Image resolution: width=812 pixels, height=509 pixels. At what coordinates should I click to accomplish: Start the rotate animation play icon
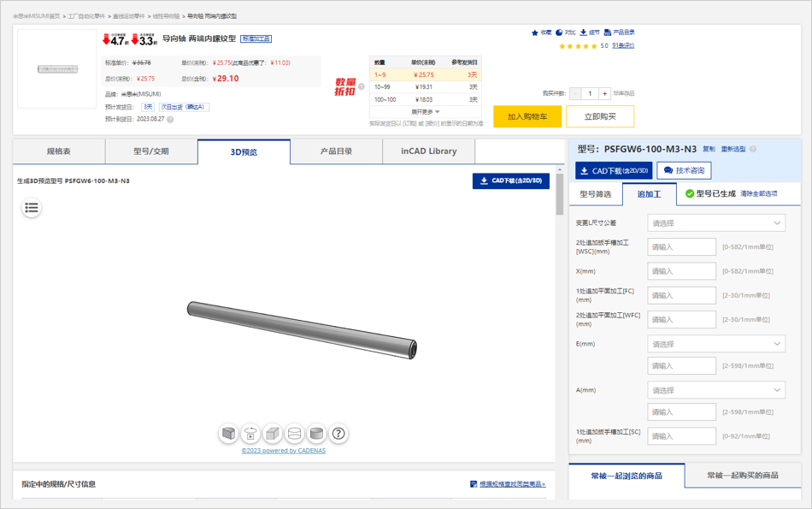coord(250,434)
